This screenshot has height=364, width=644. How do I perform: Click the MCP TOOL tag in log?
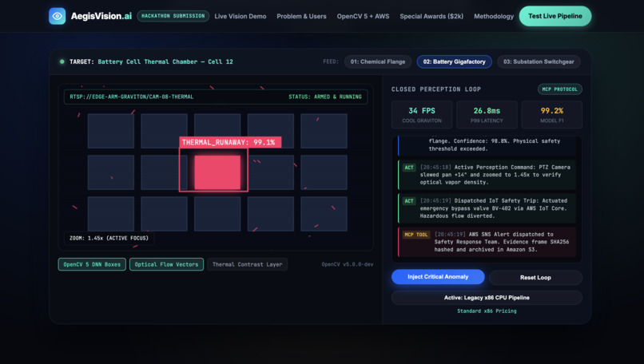(416, 235)
